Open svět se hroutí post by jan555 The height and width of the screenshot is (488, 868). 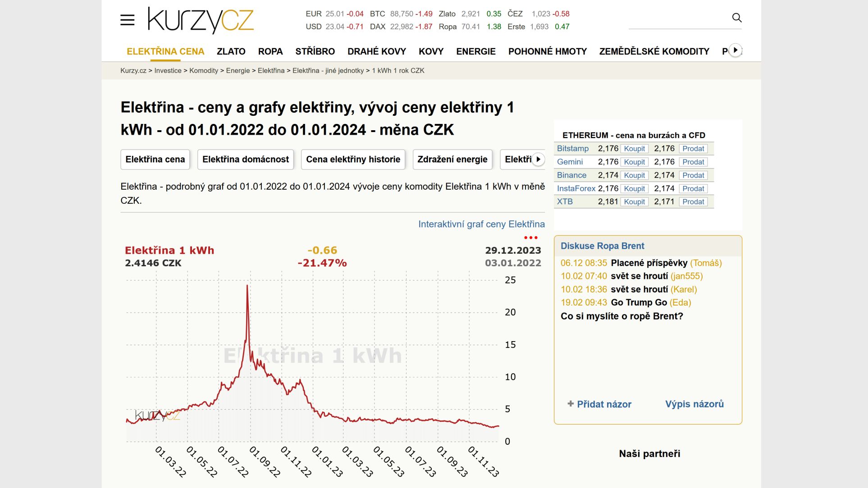coord(640,276)
